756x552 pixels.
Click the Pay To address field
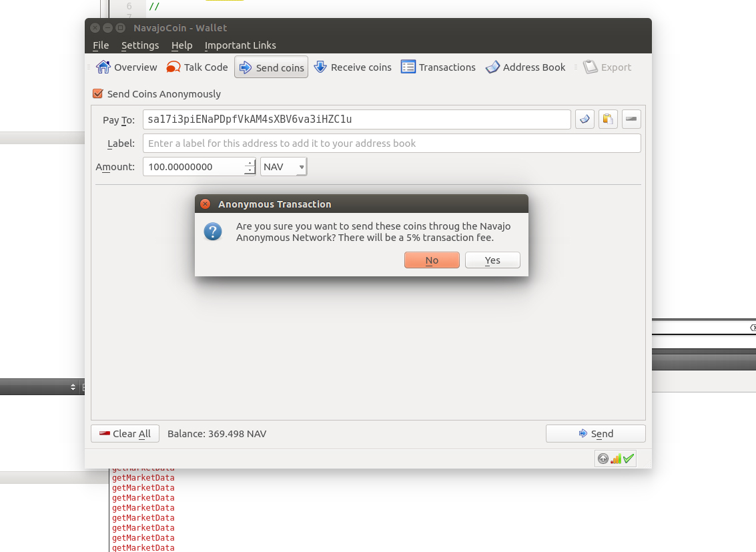click(357, 119)
